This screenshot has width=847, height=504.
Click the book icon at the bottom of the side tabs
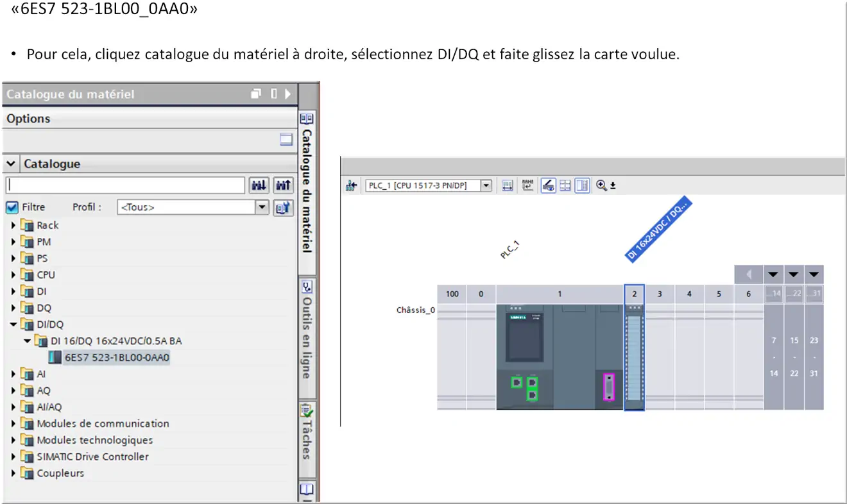pos(307,491)
